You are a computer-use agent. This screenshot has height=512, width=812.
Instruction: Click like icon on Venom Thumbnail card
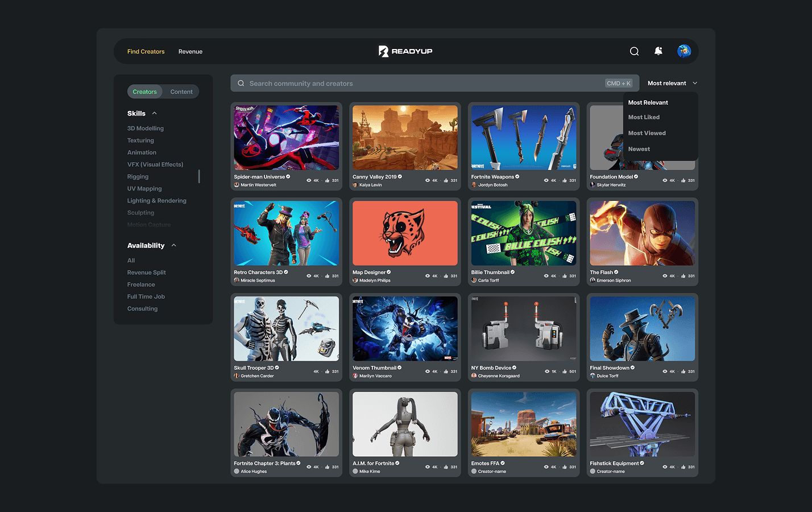446,371
